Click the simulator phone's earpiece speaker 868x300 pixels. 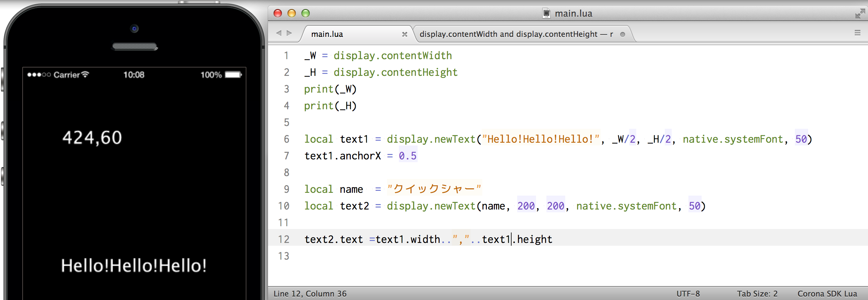click(135, 47)
